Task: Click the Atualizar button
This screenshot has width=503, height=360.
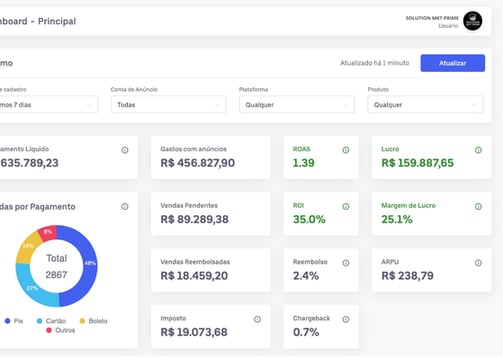Action: click(452, 63)
